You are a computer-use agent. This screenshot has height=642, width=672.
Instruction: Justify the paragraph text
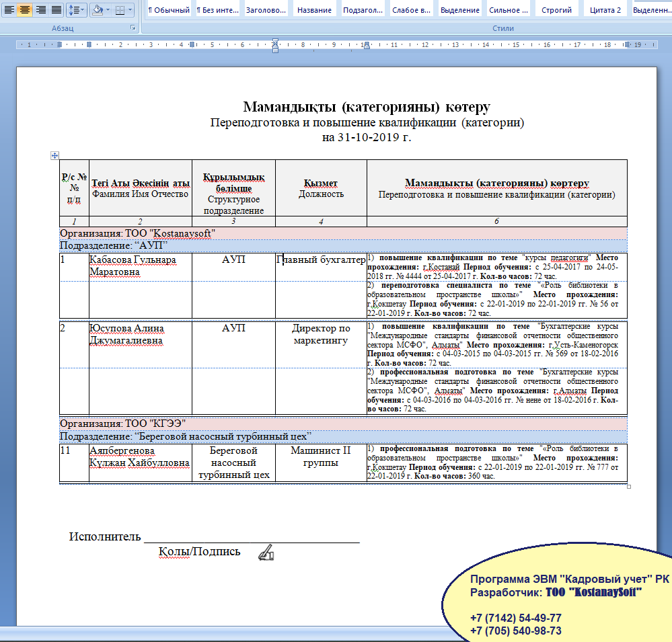pyautogui.click(x=57, y=9)
